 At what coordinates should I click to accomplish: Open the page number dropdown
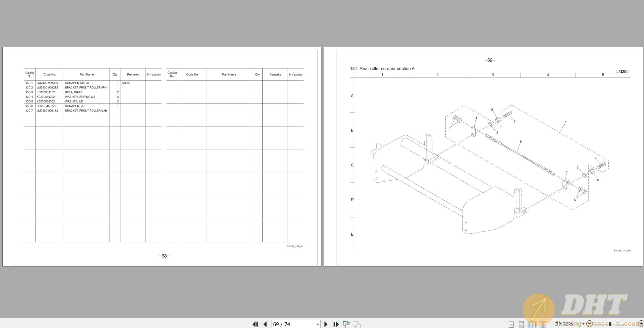(x=318, y=324)
